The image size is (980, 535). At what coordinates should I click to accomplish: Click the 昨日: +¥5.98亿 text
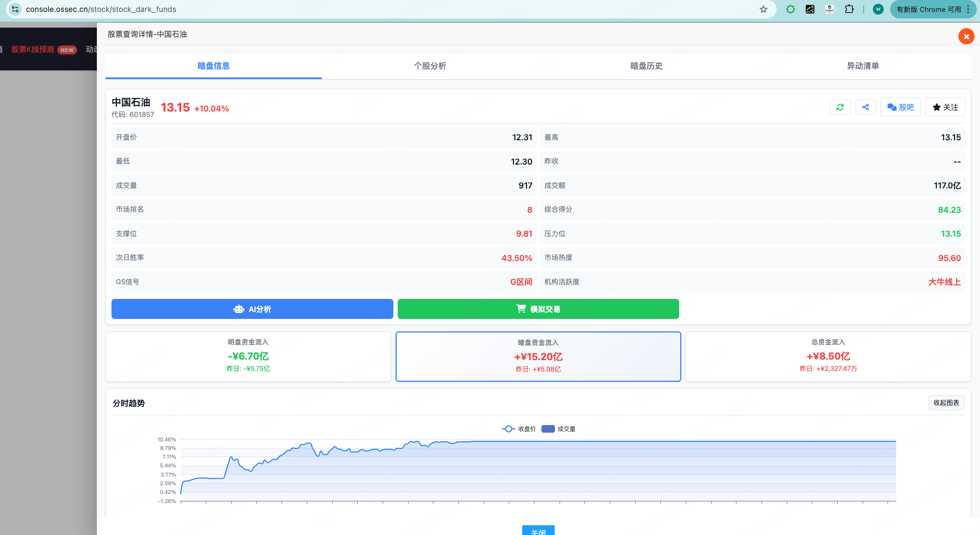pos(538,369)
